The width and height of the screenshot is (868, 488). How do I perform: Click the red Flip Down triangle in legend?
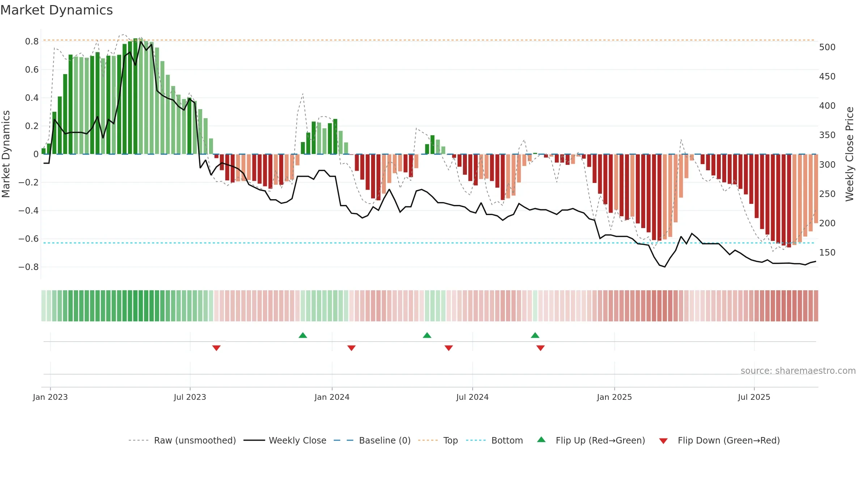[663, 441]
